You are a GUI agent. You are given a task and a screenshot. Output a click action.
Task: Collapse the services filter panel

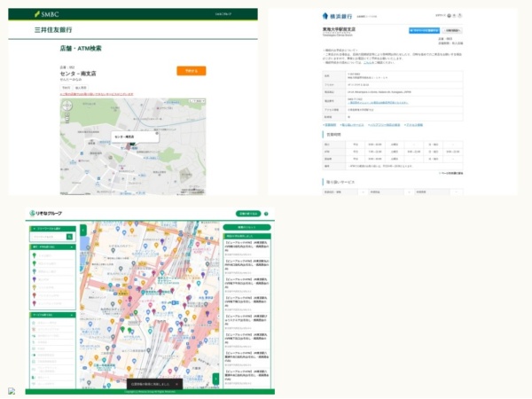[x=52, y=315]
